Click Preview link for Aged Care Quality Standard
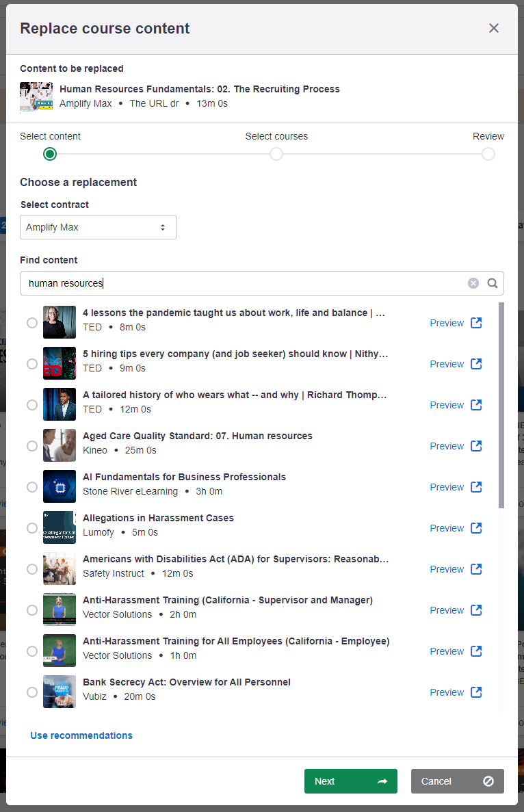 (447, 446)
